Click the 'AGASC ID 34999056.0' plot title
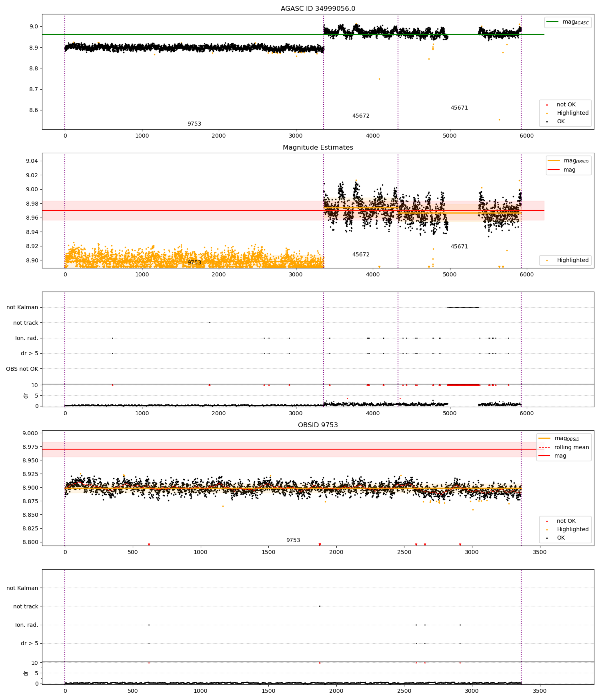The height and width of the screenshot is (700, 600). pos(318,8)
